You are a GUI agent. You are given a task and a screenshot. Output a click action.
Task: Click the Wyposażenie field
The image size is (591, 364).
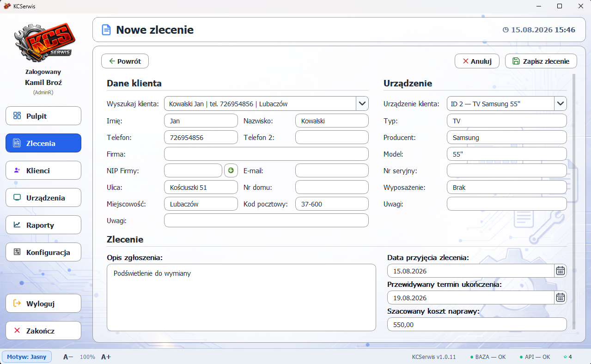pyautogui.click(x=506, y=187)
